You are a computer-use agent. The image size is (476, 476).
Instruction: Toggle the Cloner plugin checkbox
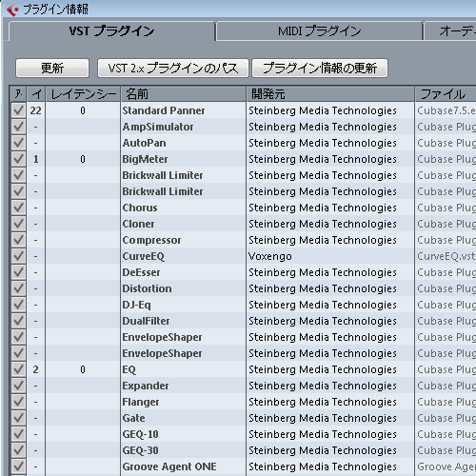click(18, 224)
